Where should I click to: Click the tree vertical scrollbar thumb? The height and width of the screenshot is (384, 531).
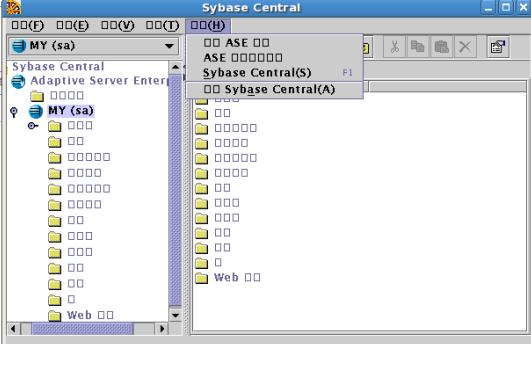(175, 190)
